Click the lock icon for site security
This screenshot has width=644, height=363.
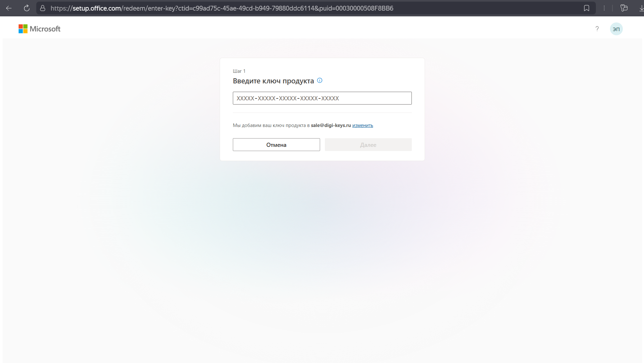pos(43,8)
